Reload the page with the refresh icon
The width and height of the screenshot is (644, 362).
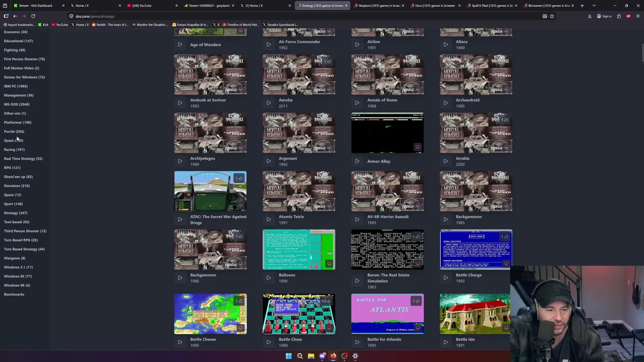click(33, 16)
